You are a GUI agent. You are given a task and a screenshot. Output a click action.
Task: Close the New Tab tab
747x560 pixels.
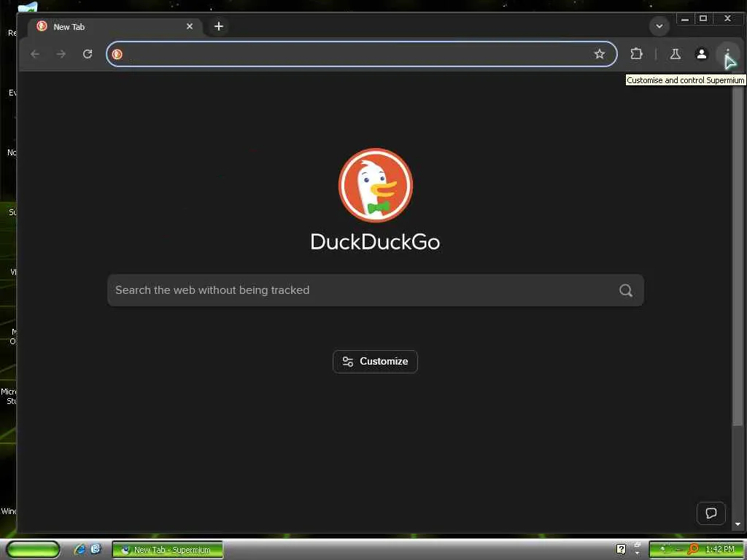click(x=190, y=26)
